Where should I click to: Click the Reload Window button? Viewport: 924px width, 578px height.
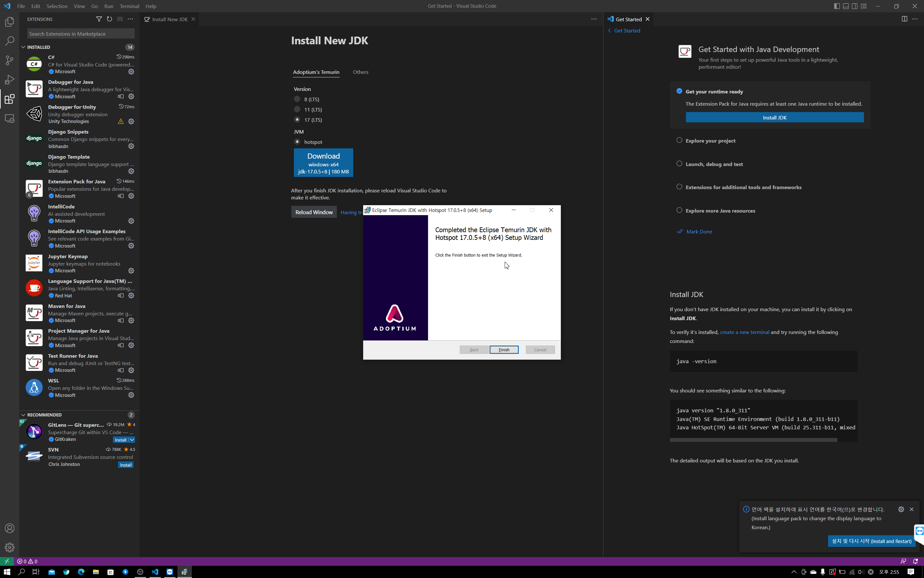[314, 212]
